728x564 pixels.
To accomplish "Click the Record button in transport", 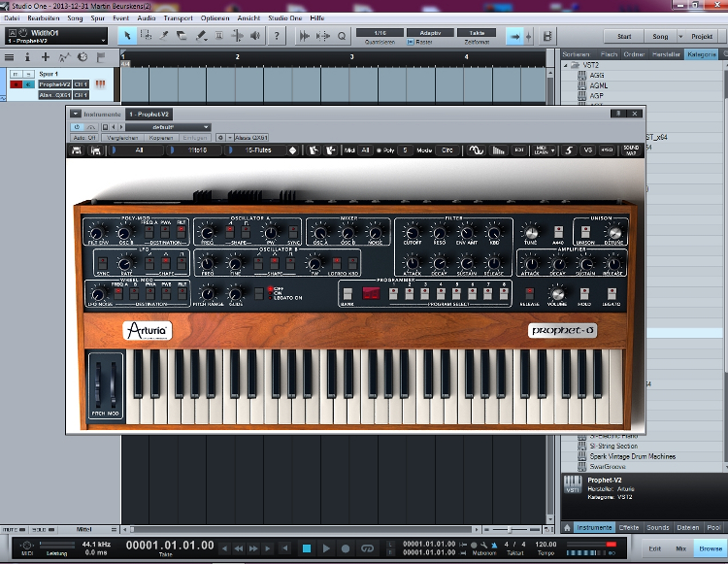I will [x=346, y=548].
